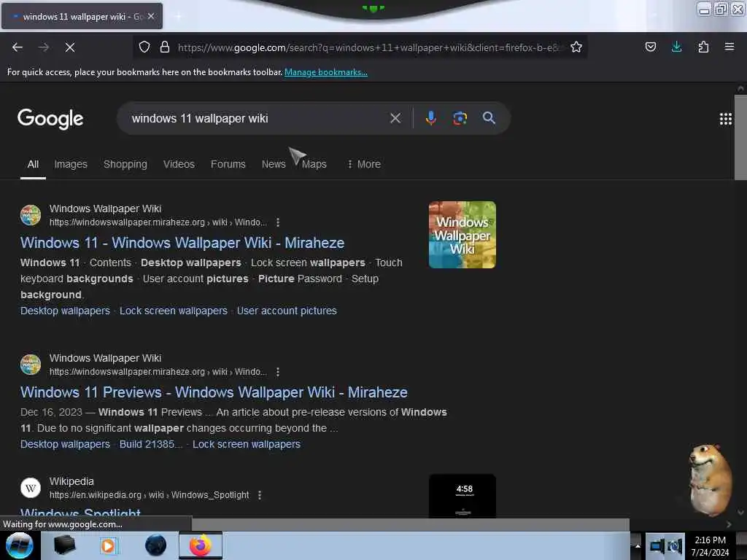
Task: Start voice search with the microphone
Action: pos(430,118)
